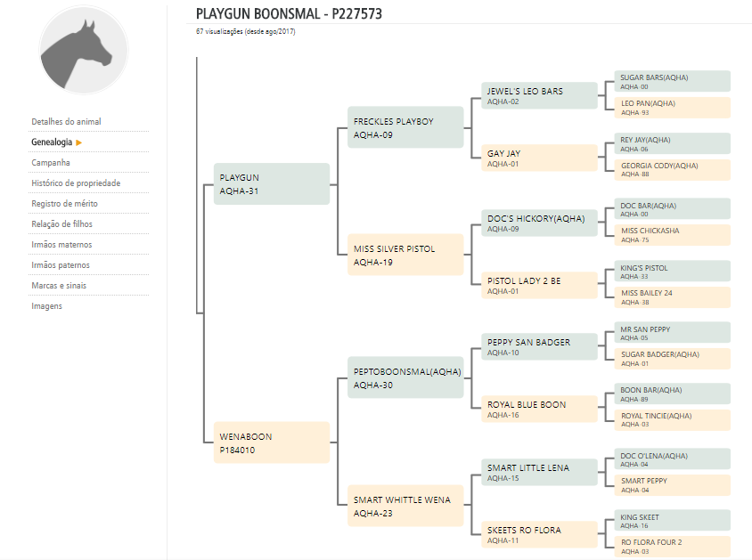Image resolution: width=752 pixels, height=560 pixels.
Task: Show Irmãos paternos
Action: pos(61,265)
